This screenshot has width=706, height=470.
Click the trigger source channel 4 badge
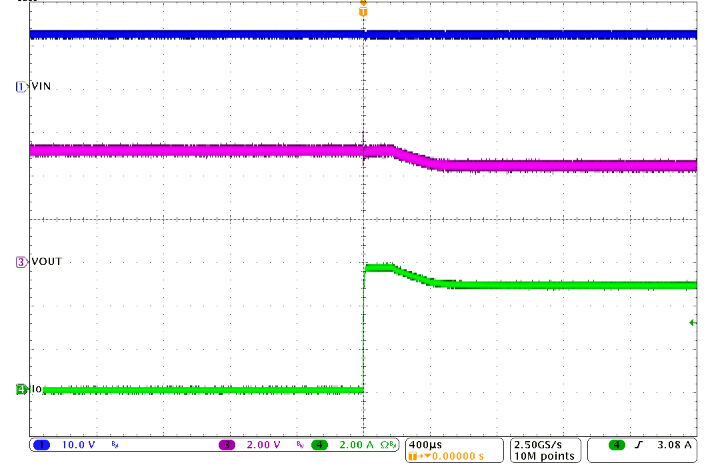pos(616,443)
